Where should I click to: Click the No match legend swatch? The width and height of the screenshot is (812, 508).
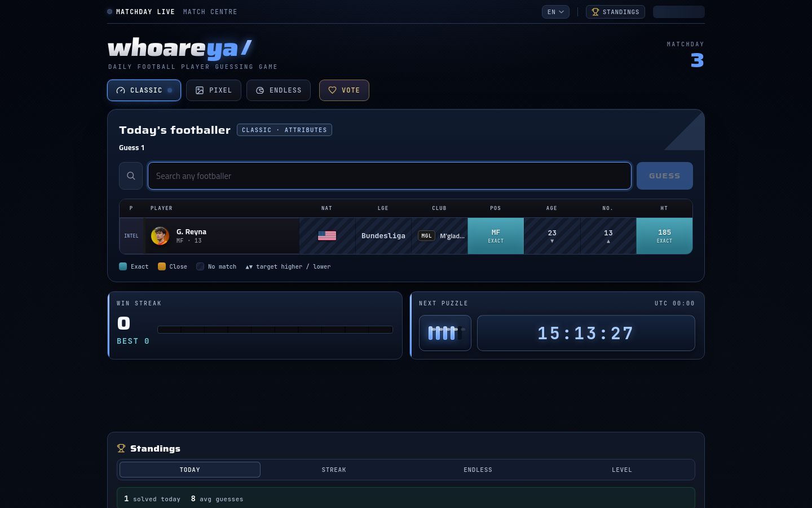click(x=200, y=266)
